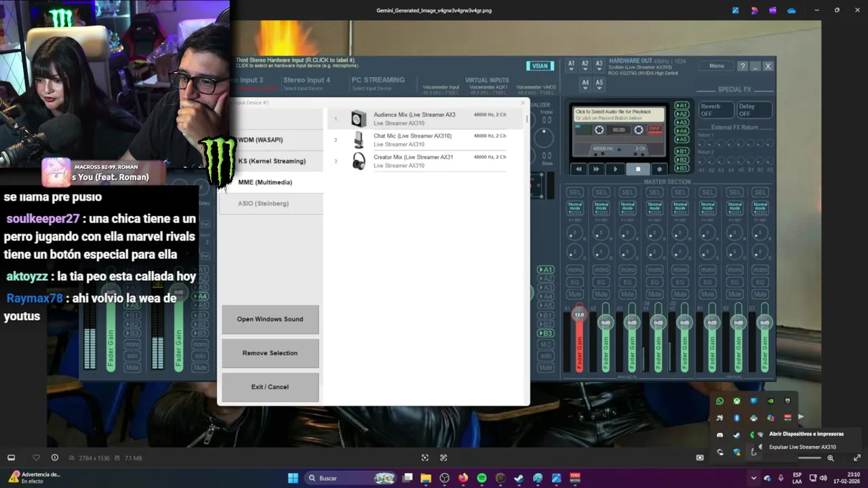Open NVIDIA icon in tray overflow
The image size is (868, 488).
770,401
